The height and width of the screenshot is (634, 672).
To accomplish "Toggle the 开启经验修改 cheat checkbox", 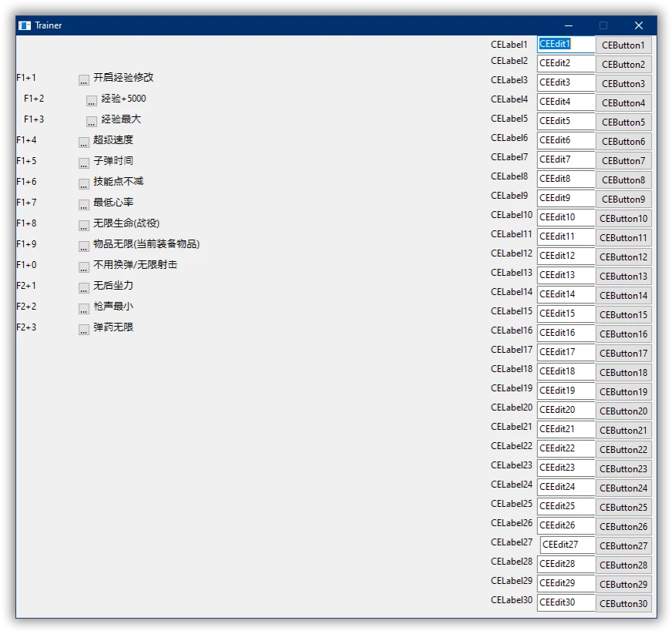I will coord(83,80).
